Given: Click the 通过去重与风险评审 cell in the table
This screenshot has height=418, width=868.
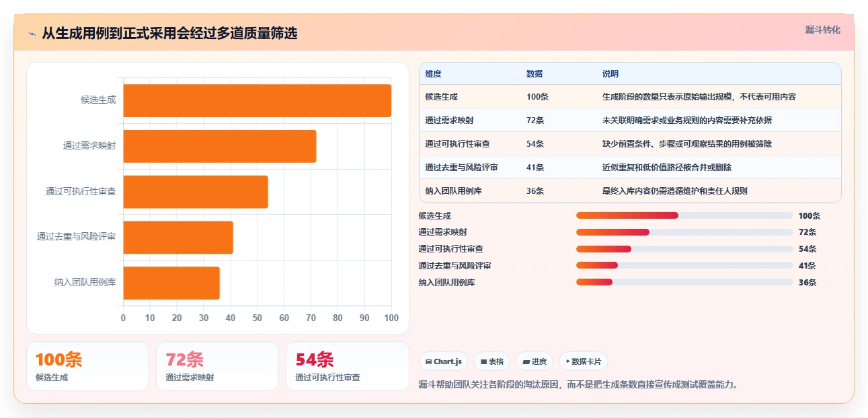Looking at the screenshot, I should pyautogui.click(x=462, y=168).
